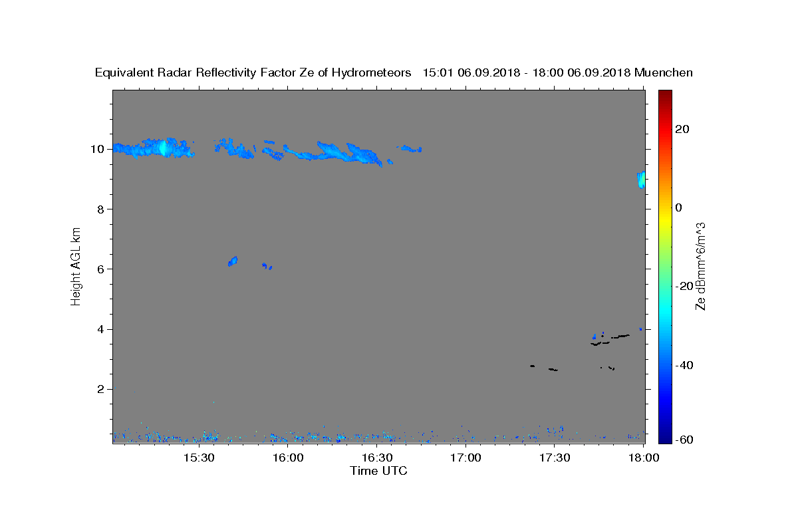This screenshot has width=798, height=532.
Task: Click the height tick label '2'
Action: click(100, 389)
